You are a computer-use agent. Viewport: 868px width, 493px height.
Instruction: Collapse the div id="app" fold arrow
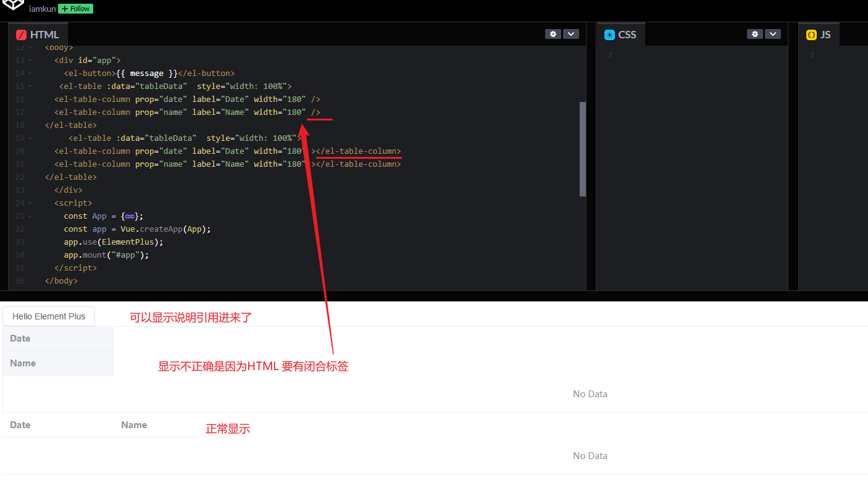[x=30, y=61]
